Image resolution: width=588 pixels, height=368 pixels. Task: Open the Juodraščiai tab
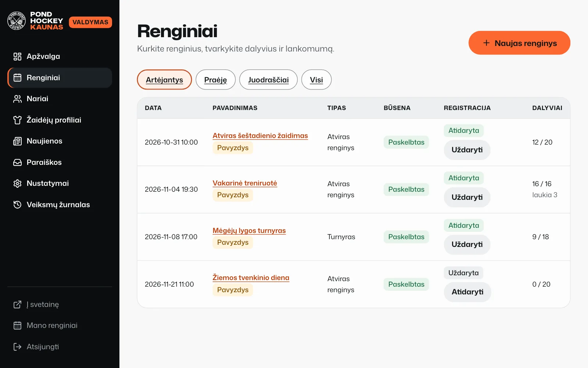point(268,79)
